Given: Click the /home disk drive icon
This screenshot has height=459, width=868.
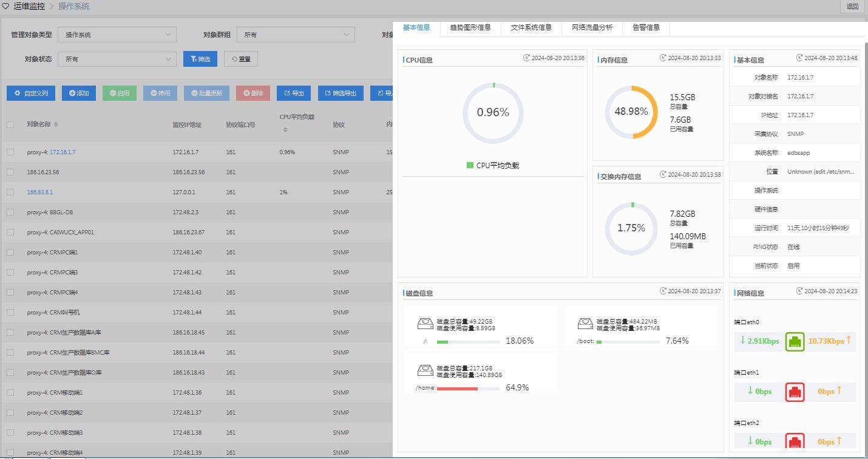Looking at the screenshot, I should (426, 370).
